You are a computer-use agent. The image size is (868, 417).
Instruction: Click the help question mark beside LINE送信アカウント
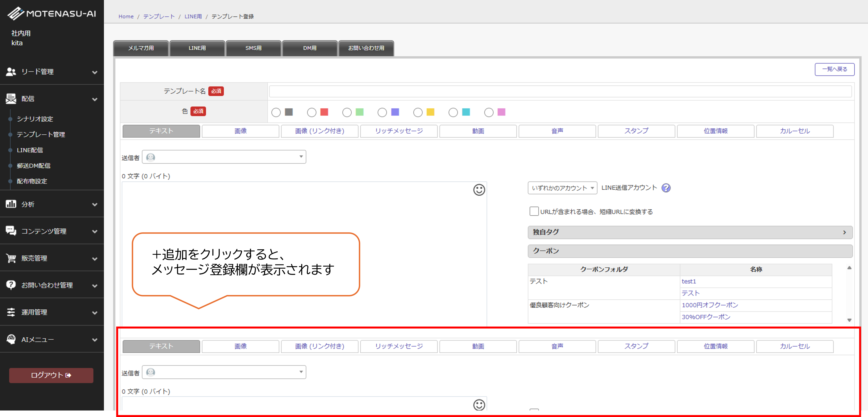[x=666, y=188]
